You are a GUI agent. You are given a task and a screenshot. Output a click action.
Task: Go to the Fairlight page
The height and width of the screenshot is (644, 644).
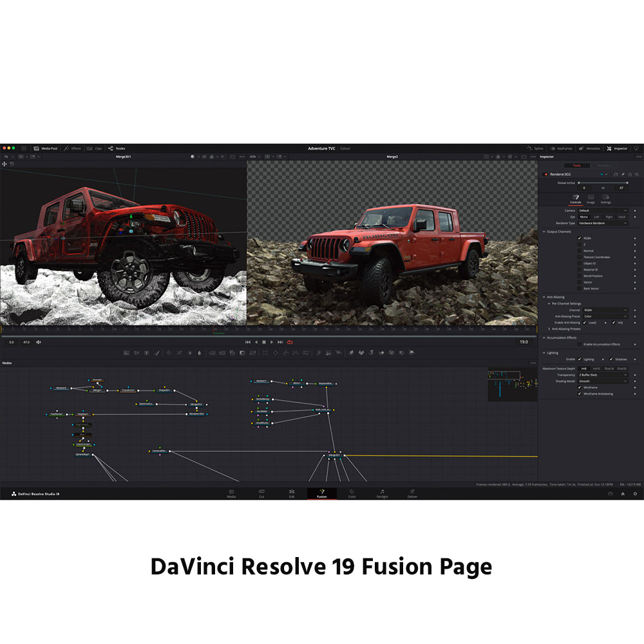(382, 494)
